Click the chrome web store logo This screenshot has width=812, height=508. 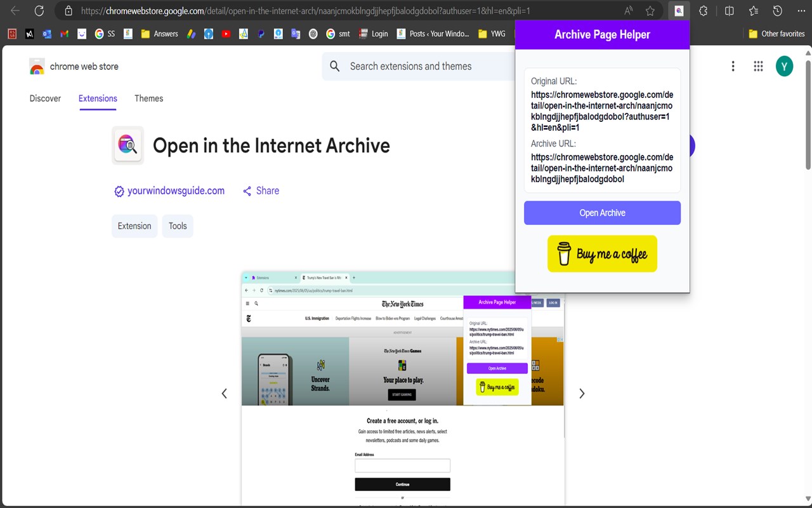click(x=74, y=66)
